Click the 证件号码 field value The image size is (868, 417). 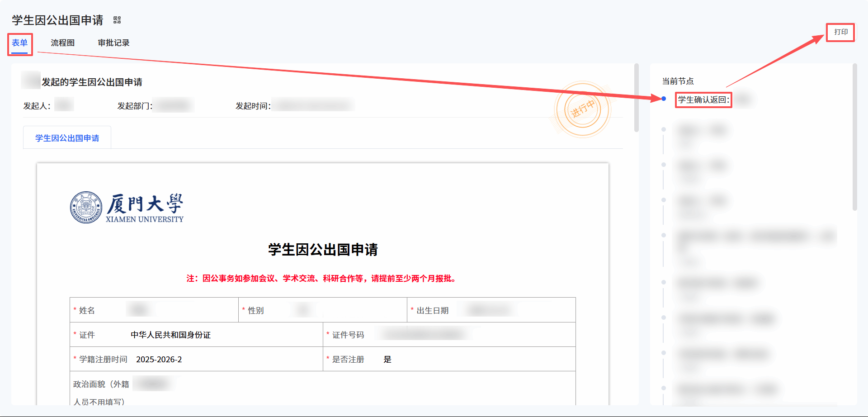(424, 334)
